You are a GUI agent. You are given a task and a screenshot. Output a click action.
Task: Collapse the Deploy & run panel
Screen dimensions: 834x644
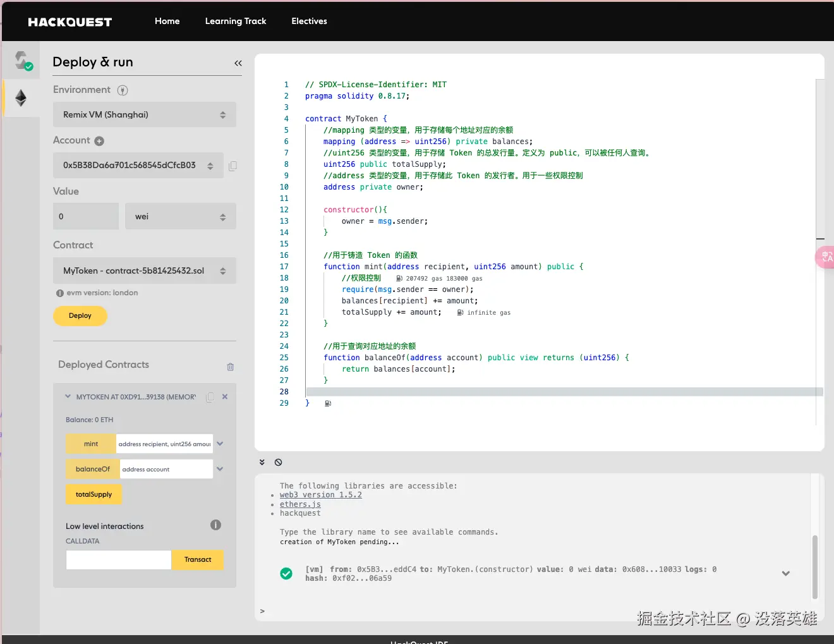238,63
